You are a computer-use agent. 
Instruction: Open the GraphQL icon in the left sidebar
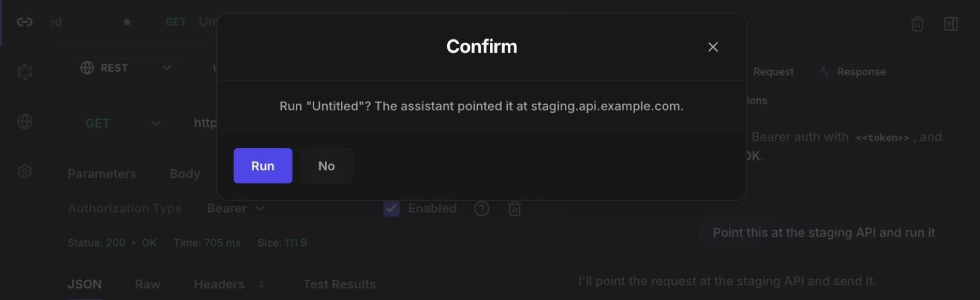click(24, 72)
